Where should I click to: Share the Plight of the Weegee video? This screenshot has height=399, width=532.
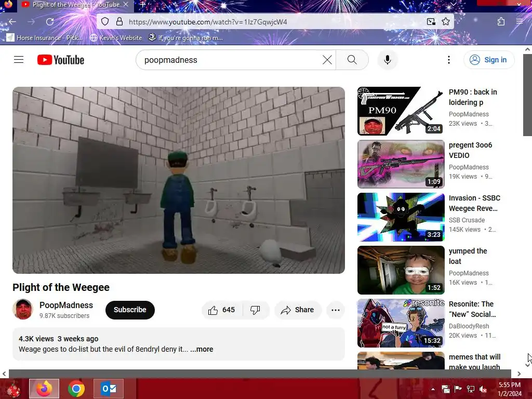point(298,310)
